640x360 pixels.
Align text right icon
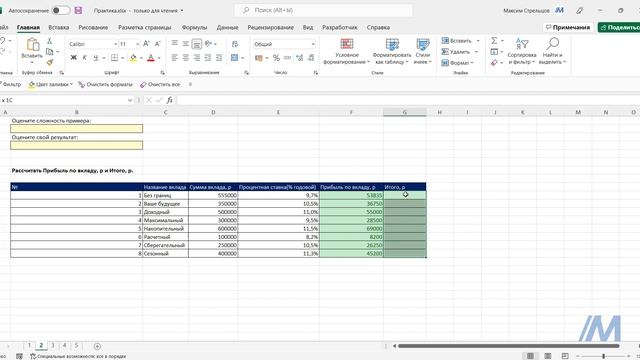[197, 58]
